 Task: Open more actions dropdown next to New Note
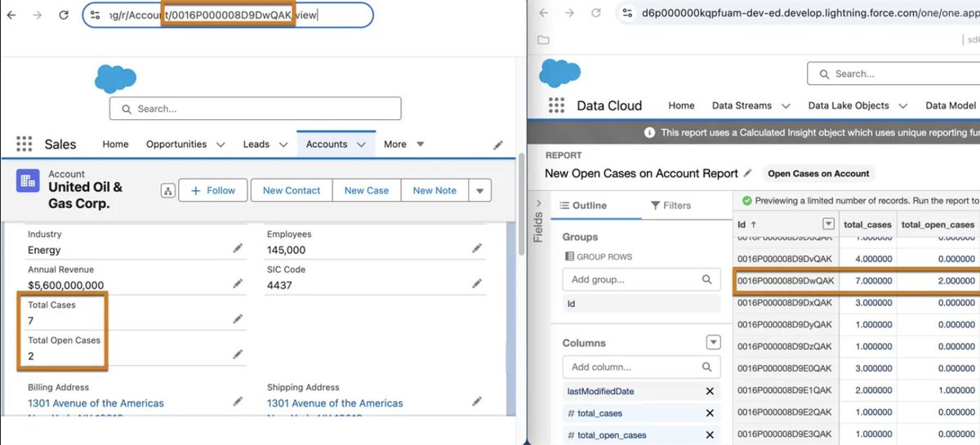click(480, 191)
